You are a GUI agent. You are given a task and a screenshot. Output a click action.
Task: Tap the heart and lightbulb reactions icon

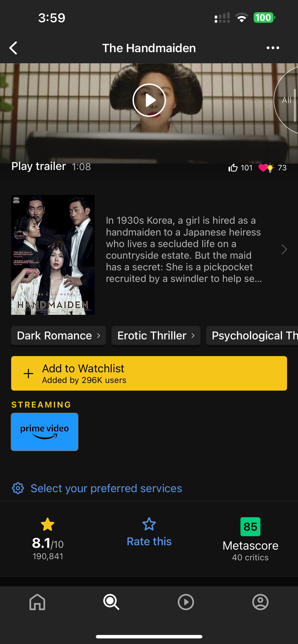266,168
